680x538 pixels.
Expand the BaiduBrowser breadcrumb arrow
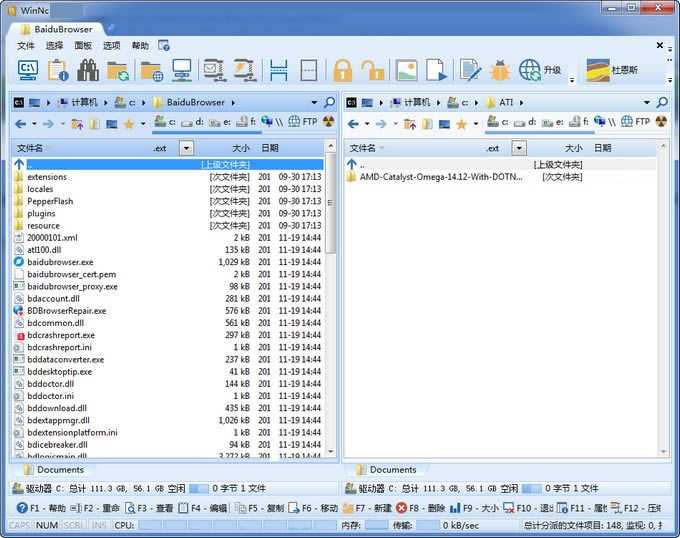(x=233, y=102)
